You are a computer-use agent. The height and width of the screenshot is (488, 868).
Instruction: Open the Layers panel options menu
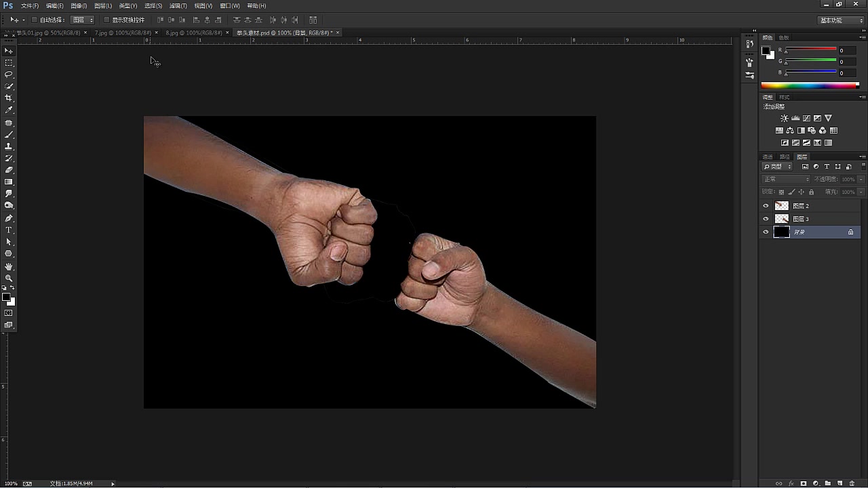863,157
